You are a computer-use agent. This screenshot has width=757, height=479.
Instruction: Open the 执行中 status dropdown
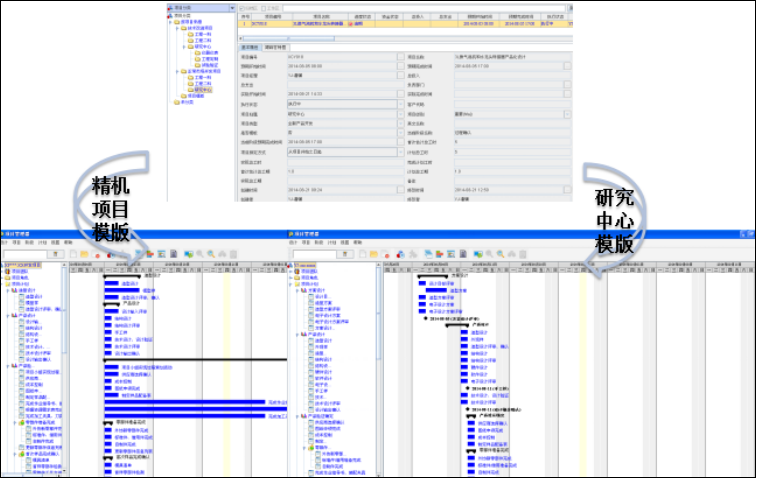pyautogui.click(x=401, y=103)
